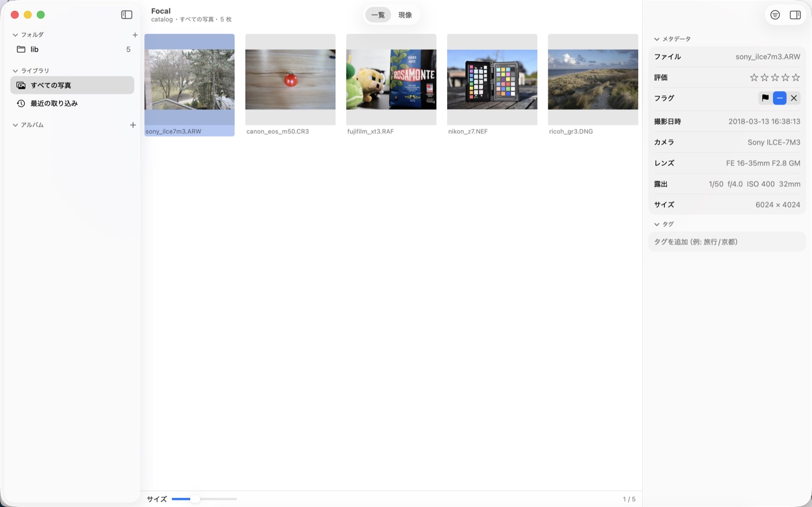Rate the photo one star
Image resolution: width=812 pixels, height=507 pixels.
[754, 77]
